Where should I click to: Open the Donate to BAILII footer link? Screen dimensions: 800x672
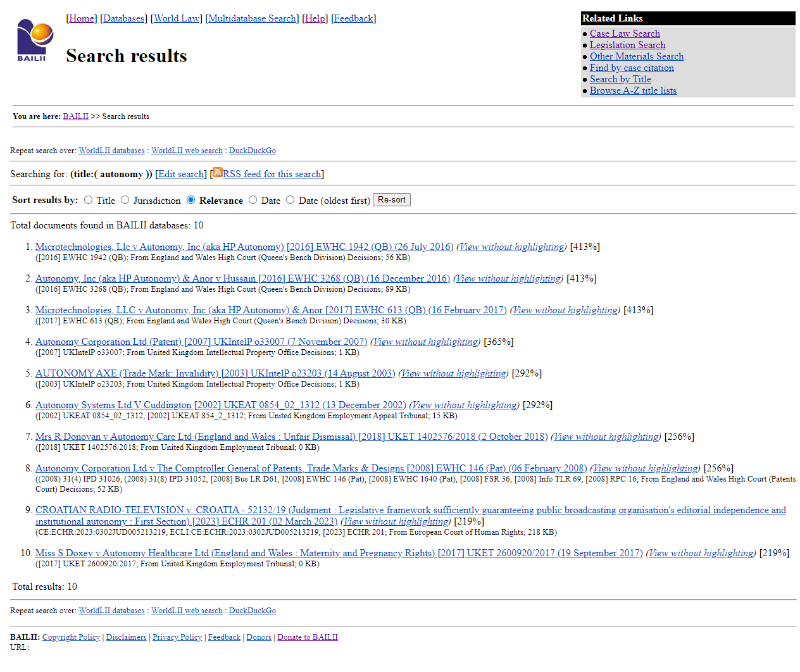coord(308,637)
